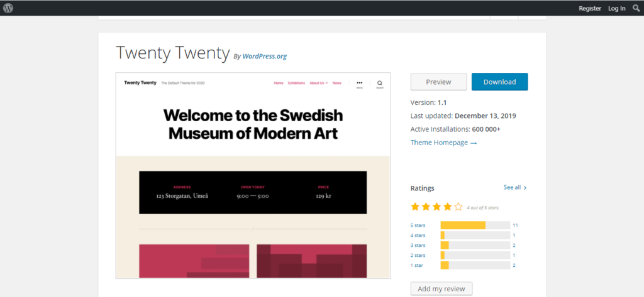
Task: Filter reviews by 4 stars
Action: pyautogui.click(x=418, y=235)
